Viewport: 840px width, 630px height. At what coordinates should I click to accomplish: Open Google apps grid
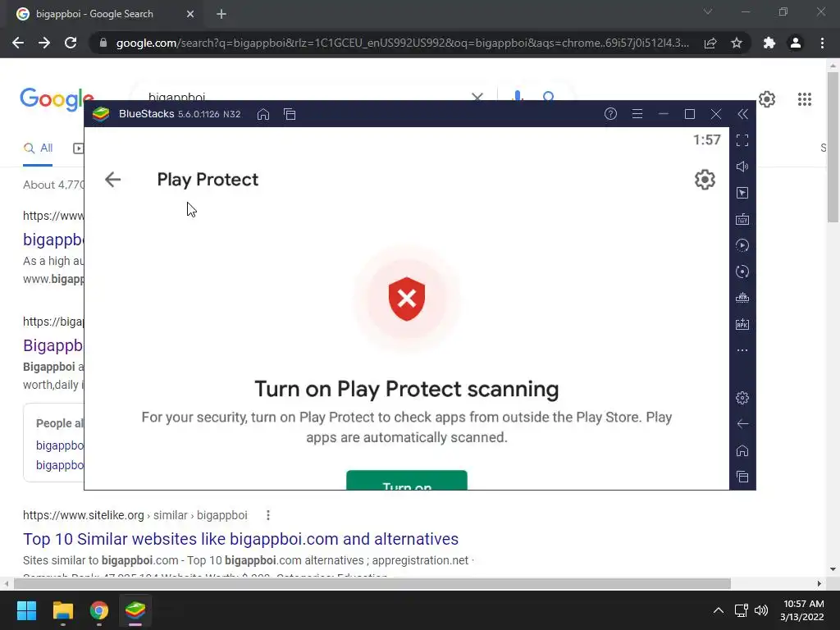click(805, 99)
